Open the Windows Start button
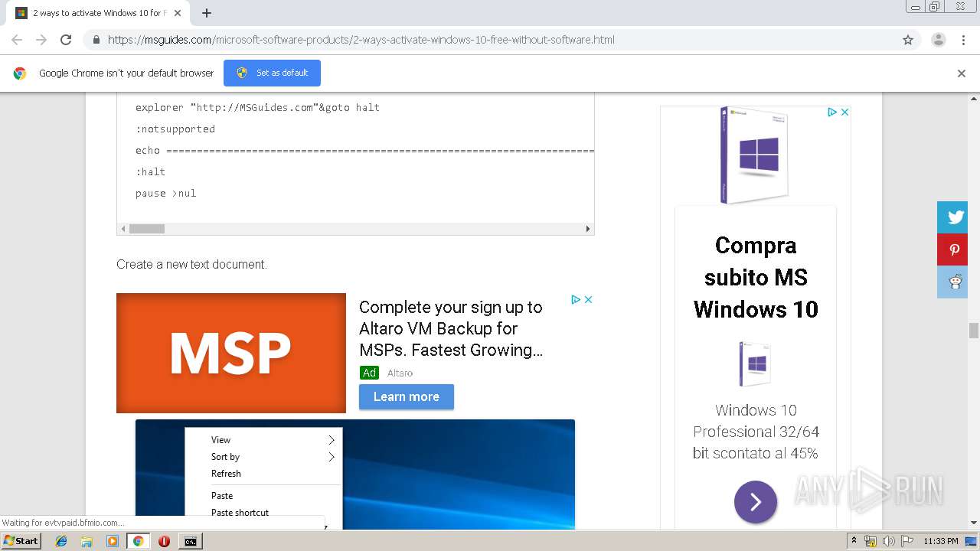The height and width of the screenshot is (551, 980). point(21,541)
